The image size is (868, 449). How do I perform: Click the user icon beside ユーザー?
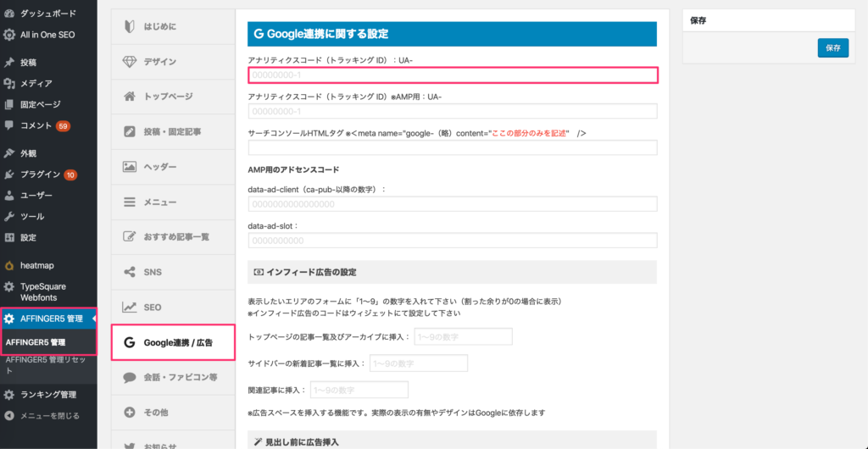pos(8,196)
